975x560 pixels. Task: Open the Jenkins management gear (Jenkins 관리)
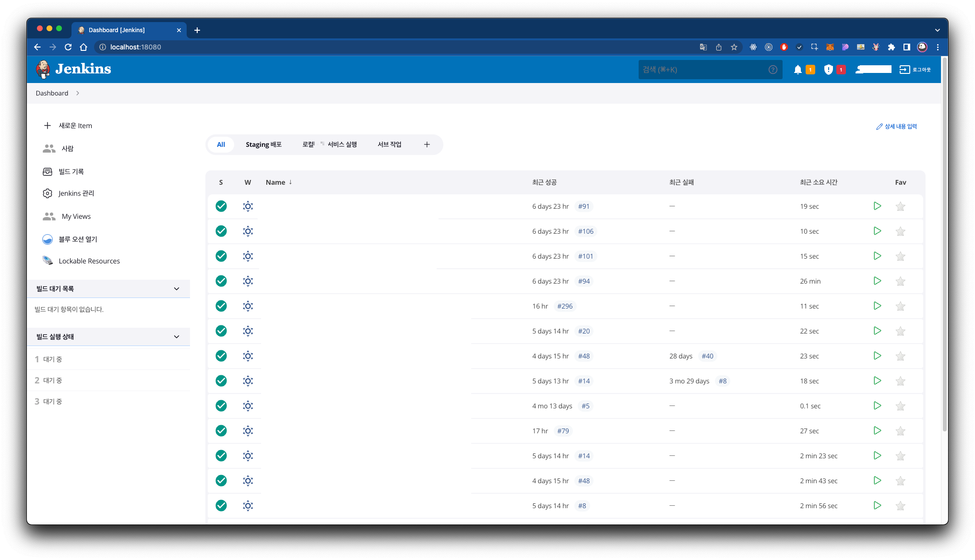76,193
